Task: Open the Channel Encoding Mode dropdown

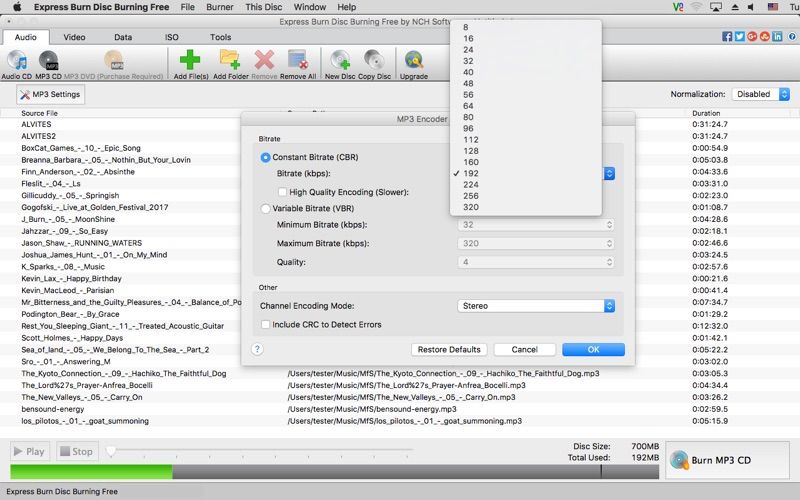Action: point(536,306)
